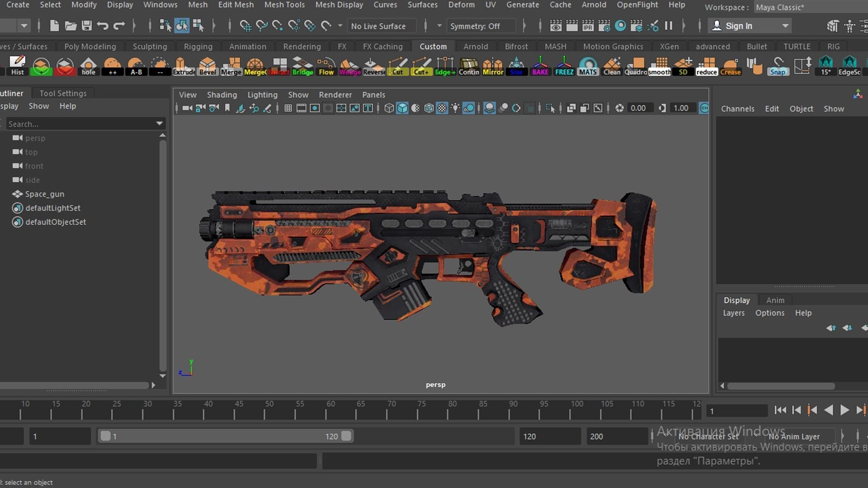Click the FREEZ transform shelf icon
Image resolution: width=868 pixels, height=488 pixels.
tap(564, 66)
